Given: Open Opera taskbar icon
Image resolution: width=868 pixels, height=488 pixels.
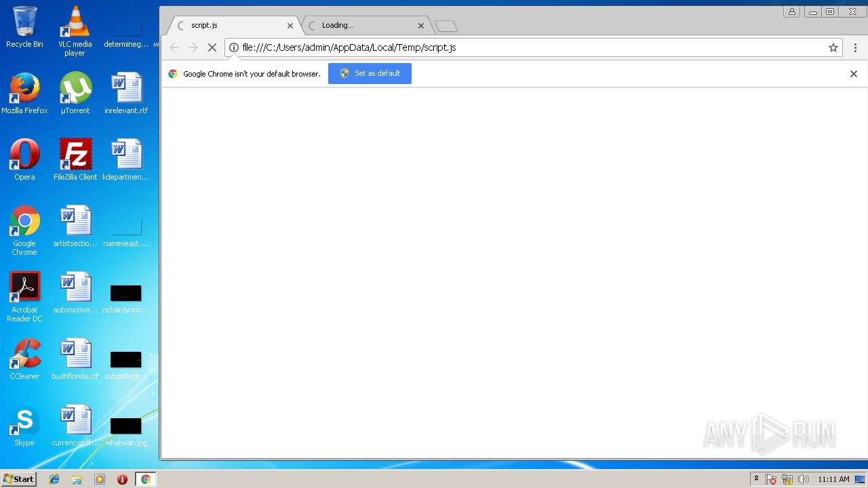Looking at the screenshot, I should click(x=122, y=479).
